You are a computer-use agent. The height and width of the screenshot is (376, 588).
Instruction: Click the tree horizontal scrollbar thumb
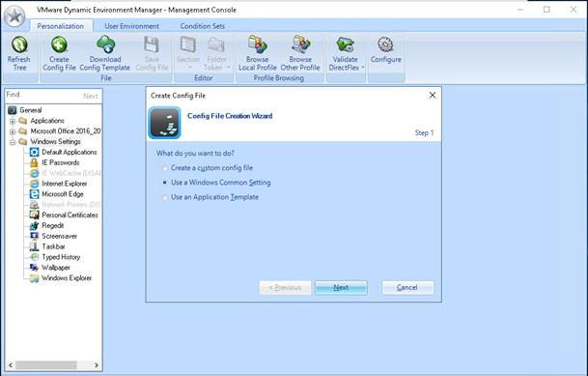tap(46, 364)
